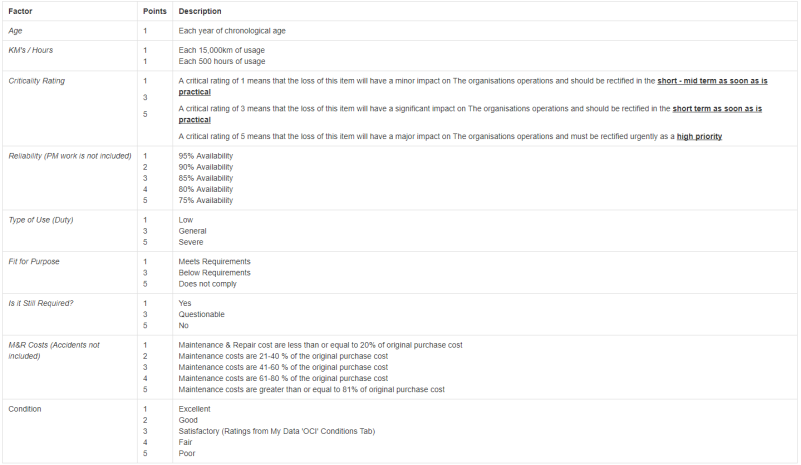
Task: Select the 'Questionable' description
Action: (x=201, y=315)
